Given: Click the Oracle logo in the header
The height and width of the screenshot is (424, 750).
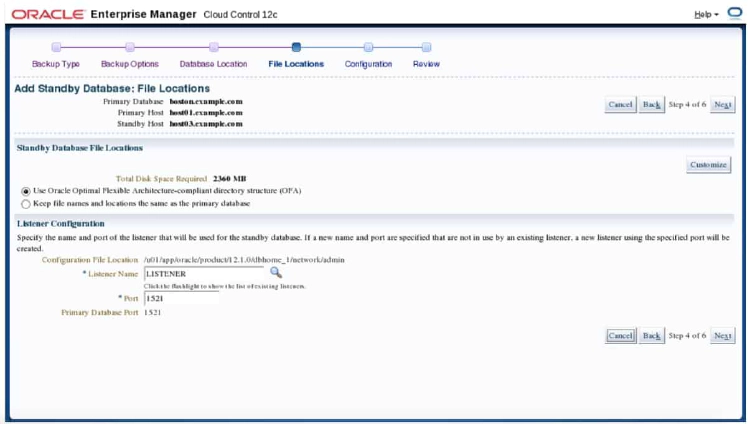Looking at the screenshot, I should [48, 14].
